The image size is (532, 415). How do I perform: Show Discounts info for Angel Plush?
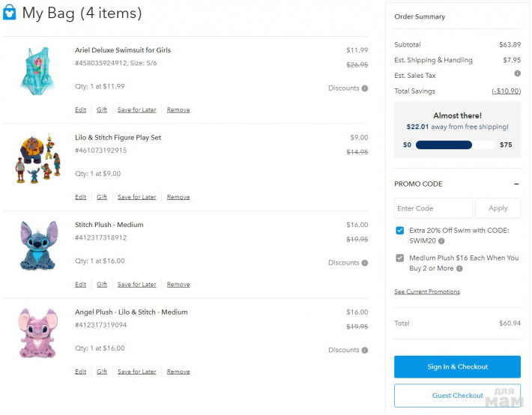pyautogui.click(x=365, y=350)
